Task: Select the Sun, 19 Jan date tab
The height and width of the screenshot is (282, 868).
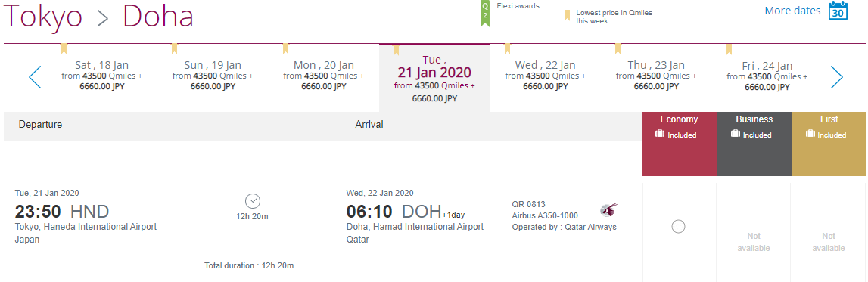Action: click(x=213, y=76)
